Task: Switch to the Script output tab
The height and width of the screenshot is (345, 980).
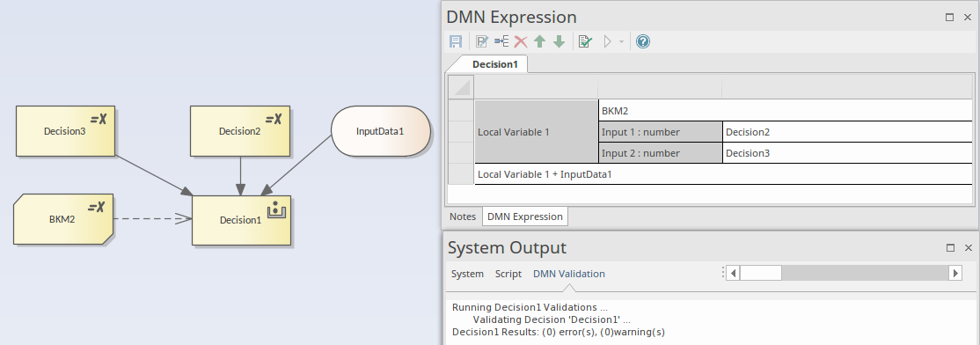Action: point(508,274)
